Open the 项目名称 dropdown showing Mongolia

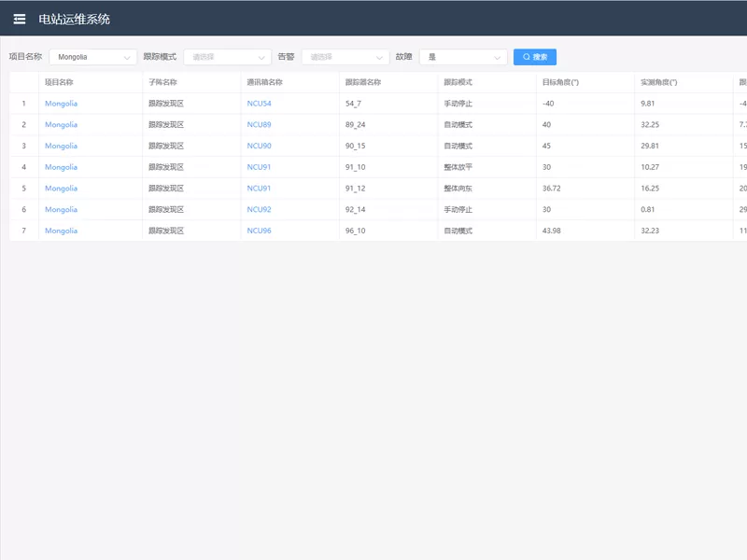click(x=93, y=57)
